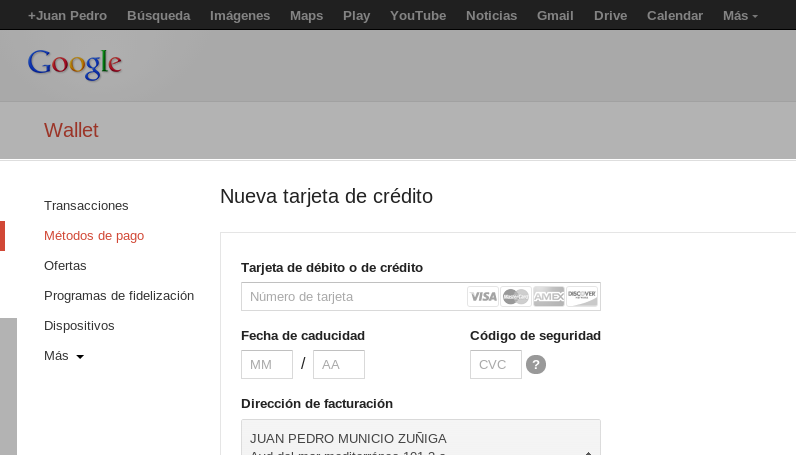
Task: Expand the sidebar Más dropdown
Action: pos(64,355)
